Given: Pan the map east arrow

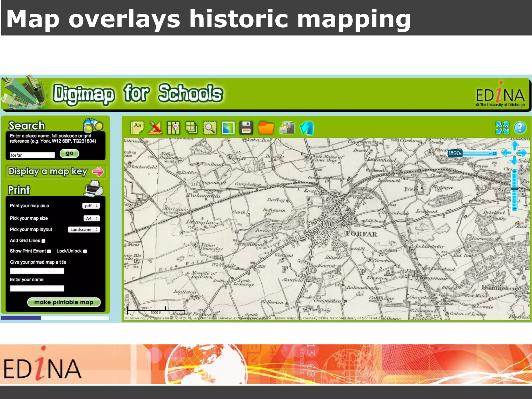Looking at the screenshot, I should point(522,153).
